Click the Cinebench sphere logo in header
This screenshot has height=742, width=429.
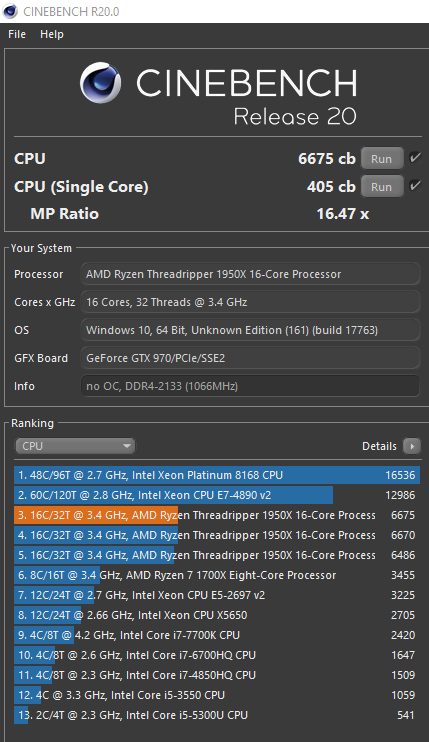(x=100, y=83)
